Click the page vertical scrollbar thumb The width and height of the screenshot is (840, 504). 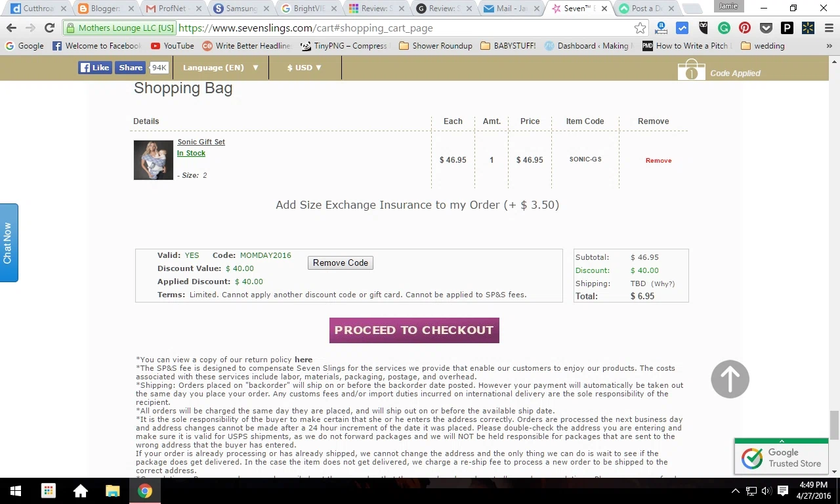pos(834,425)
